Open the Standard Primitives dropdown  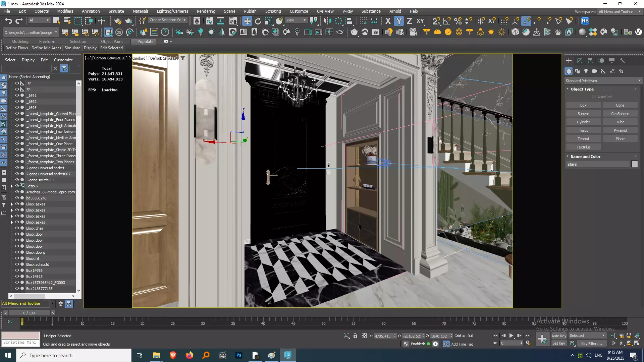click(x=603, y=81)
